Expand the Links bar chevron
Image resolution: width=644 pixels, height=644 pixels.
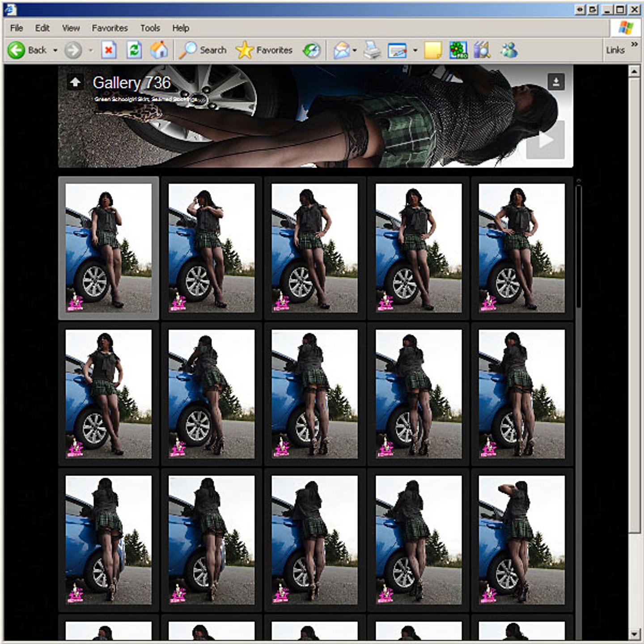634,44
